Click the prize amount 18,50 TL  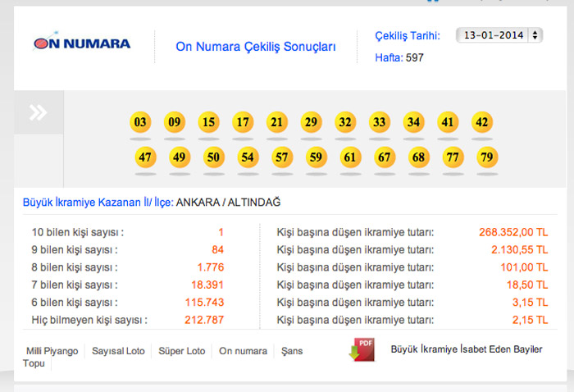pos(527,285)
